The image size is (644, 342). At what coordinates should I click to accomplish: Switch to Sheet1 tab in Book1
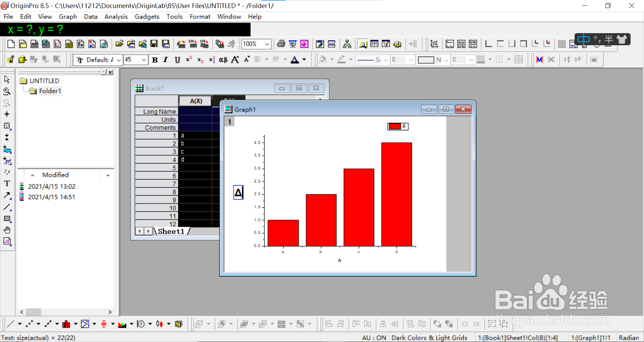[x=171, y=231]
